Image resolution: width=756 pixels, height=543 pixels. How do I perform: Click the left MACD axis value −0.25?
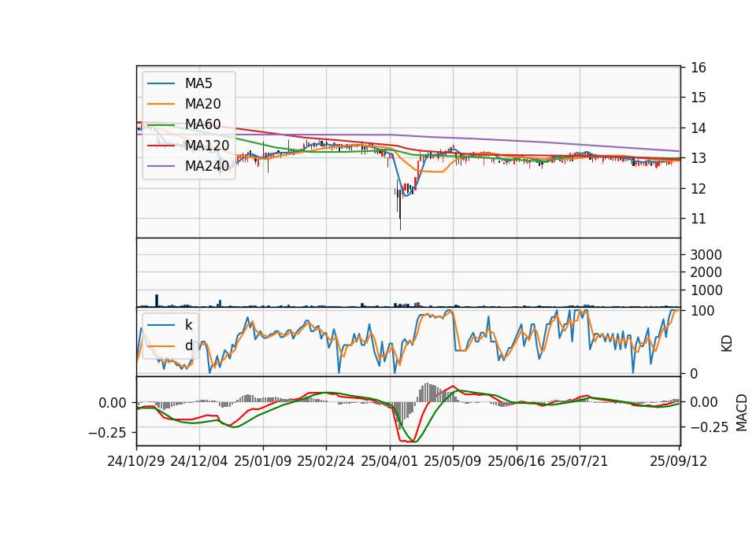click(x=108, y=433)
